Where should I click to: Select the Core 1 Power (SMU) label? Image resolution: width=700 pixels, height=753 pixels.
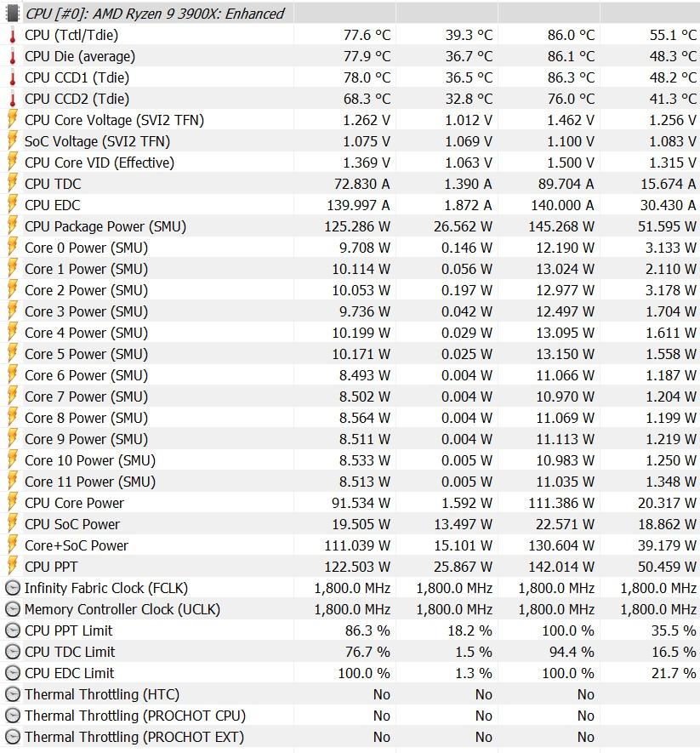coord(87,269)
